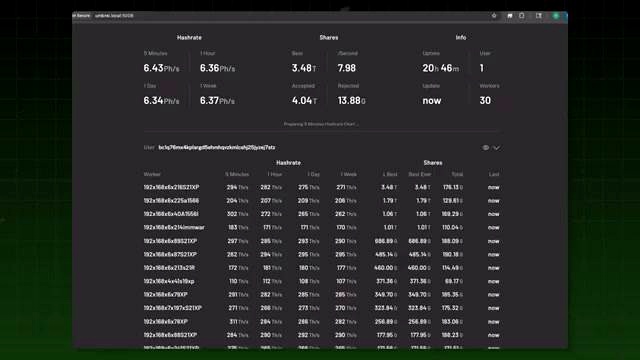Screen dimensions: 640x360
Task: Click Best Ever 485.14 in 87S21XP row
Action: click(420, 254)
